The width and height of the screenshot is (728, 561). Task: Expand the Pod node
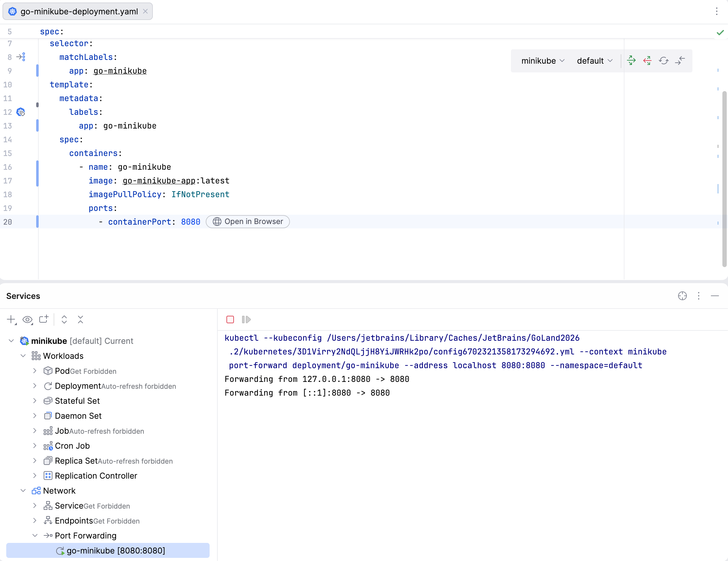(35, 371)
